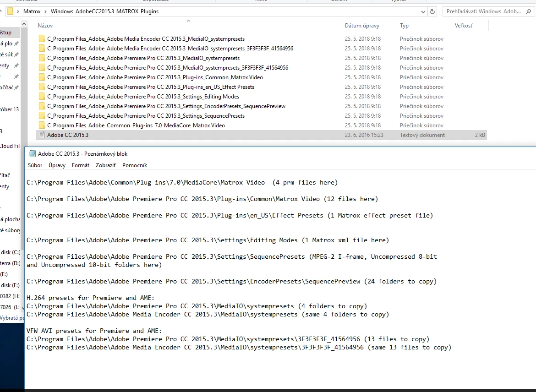Click folder icon of Premiere Pro systempresets_3F3F3F3F_41564956
This screenshot has width=536, height=392.
pyautogui.click(x=42, y=67)
